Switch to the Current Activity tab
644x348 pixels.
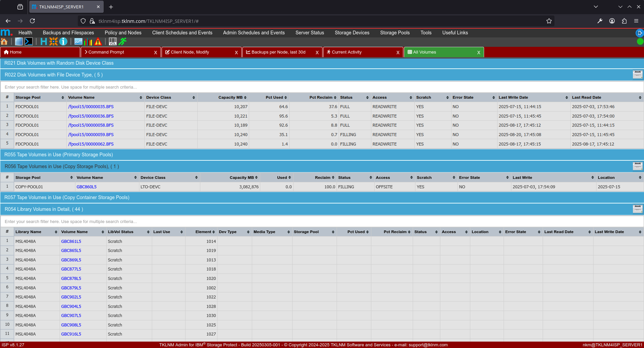pyautogui.click(x=346, y=52)
